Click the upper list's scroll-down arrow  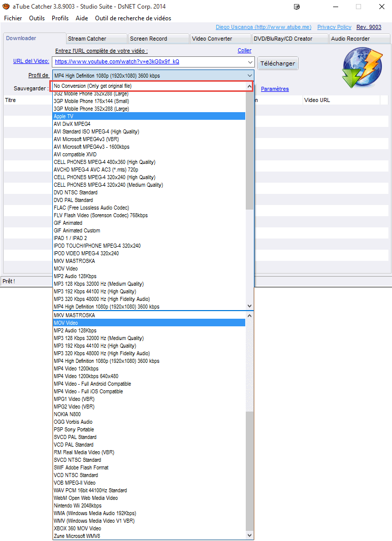tap(249, 306)
